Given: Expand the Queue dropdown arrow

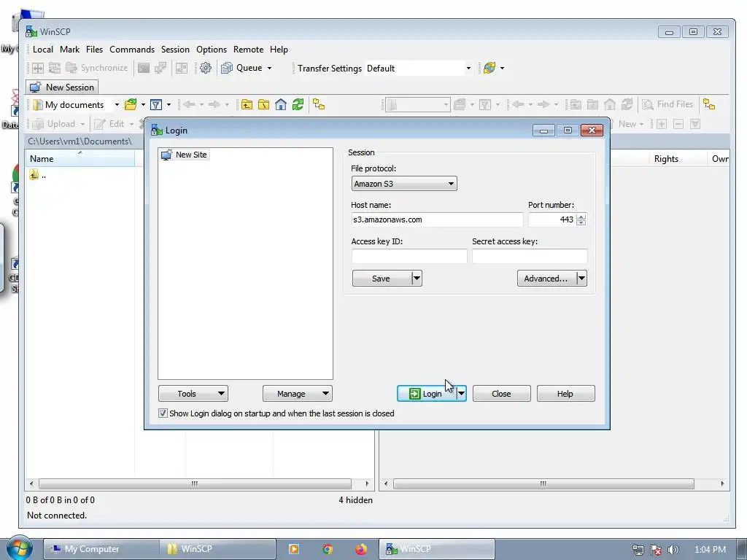Looking at the screenshot, I should pos(270,68).
